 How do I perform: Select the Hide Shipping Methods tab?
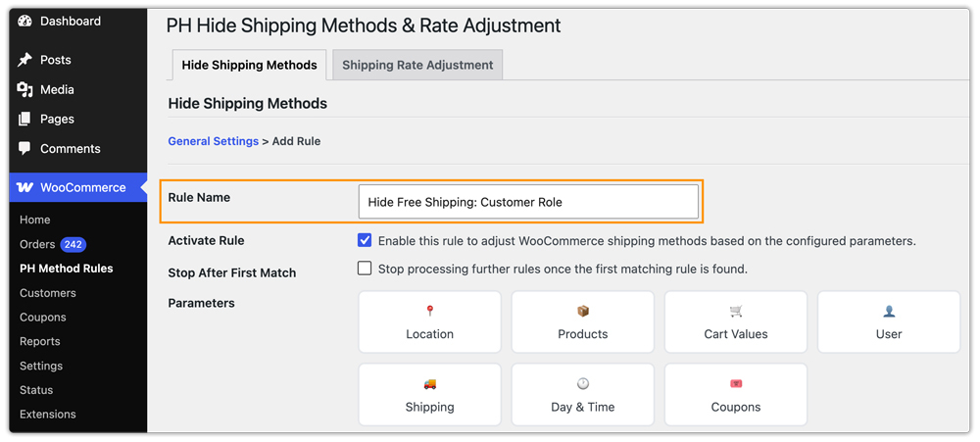tap(249, 65)
